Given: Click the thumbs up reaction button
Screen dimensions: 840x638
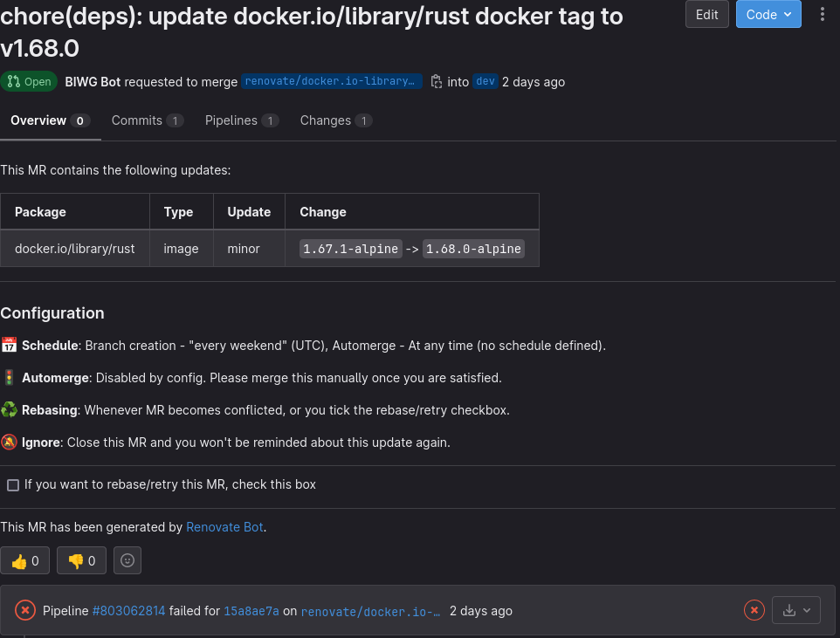Looking at the screenshot, I should pyautogui.click(x=25, y=560).
